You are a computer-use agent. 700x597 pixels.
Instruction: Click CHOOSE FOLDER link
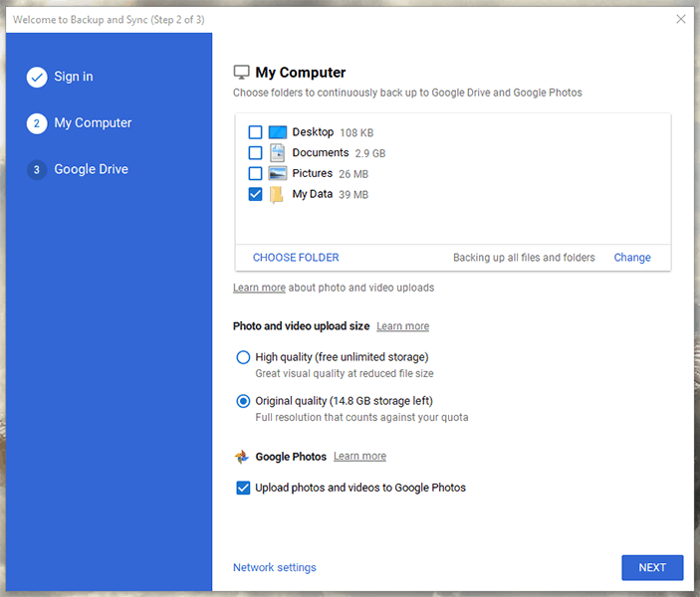[x=296, y=258]
